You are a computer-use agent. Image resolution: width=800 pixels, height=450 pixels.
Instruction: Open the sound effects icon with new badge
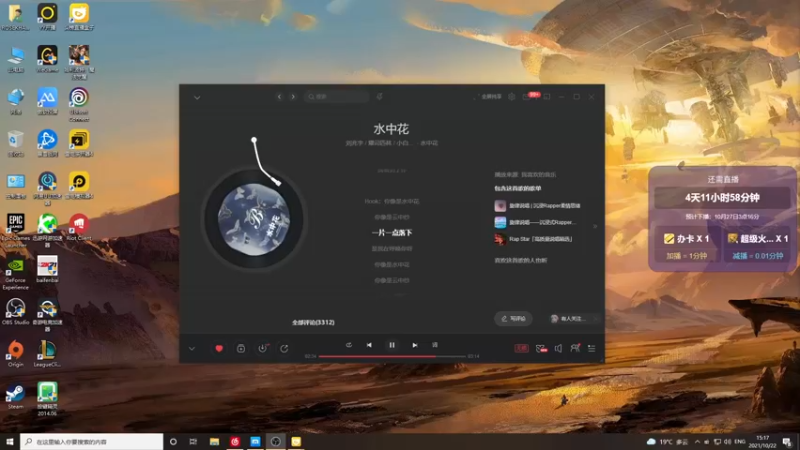(541, 348)
